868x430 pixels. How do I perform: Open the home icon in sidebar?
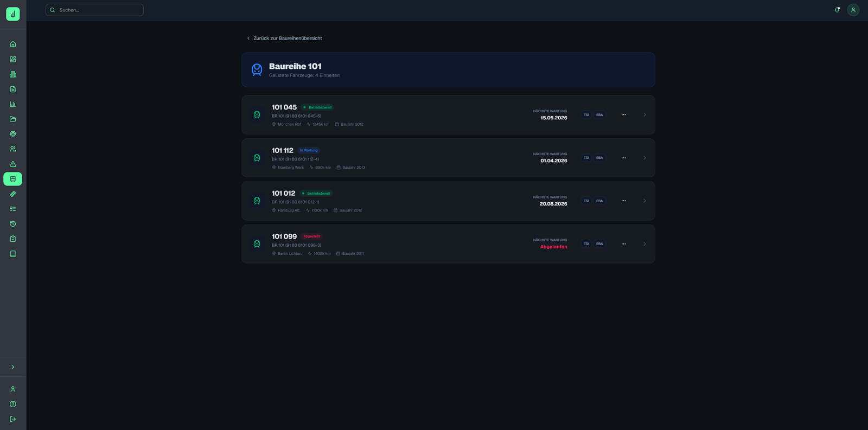pos(13,44)
